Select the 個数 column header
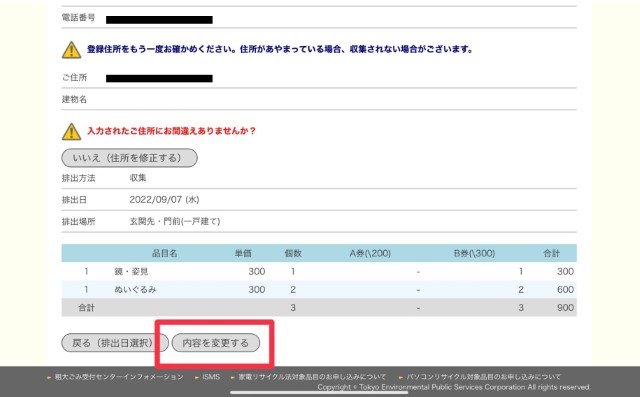The height and width of the screenshot is (397, 640). [293, 253]
